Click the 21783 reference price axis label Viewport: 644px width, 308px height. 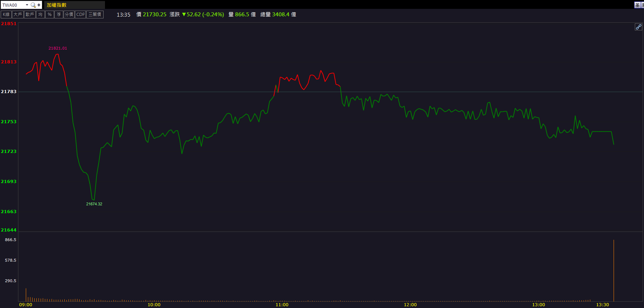(x=8, y=92)
